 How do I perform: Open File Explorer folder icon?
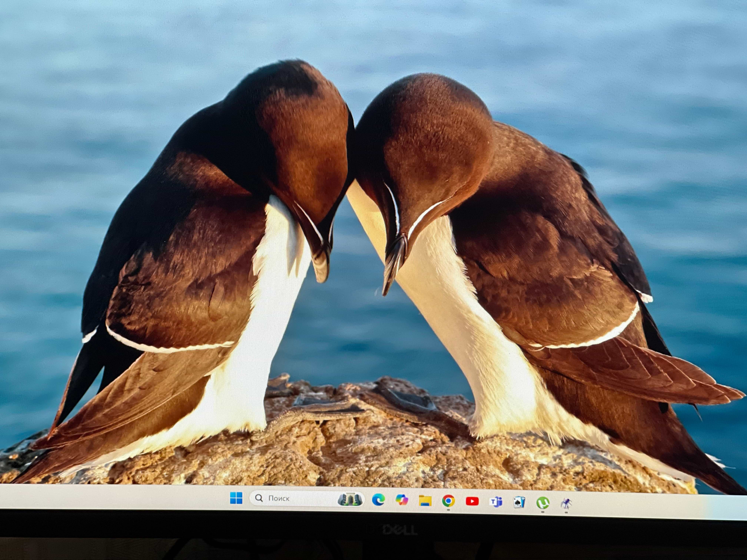(425, 501)
